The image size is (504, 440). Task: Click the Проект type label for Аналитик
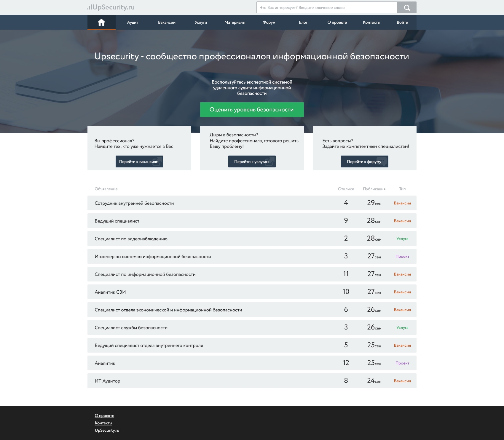click(402, 363)
